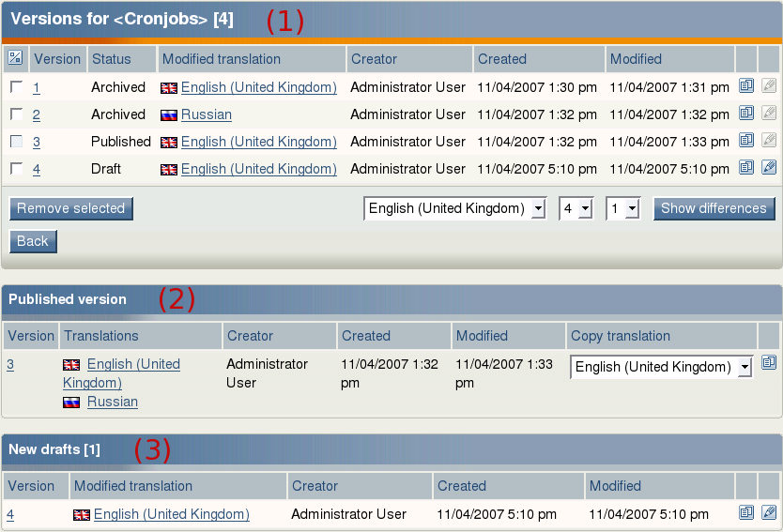783x532 pixels.
Task: Edit draft version 4 in the versions table
Action: (769, 167)
